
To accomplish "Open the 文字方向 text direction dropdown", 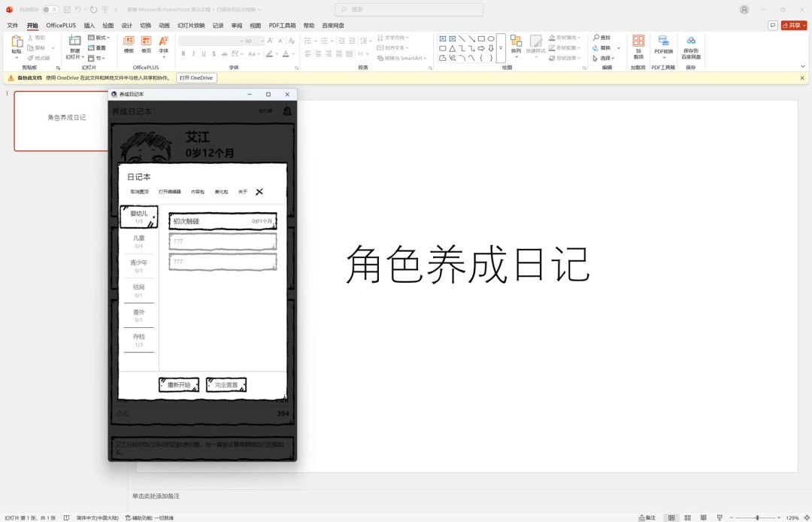I will 393,38.
